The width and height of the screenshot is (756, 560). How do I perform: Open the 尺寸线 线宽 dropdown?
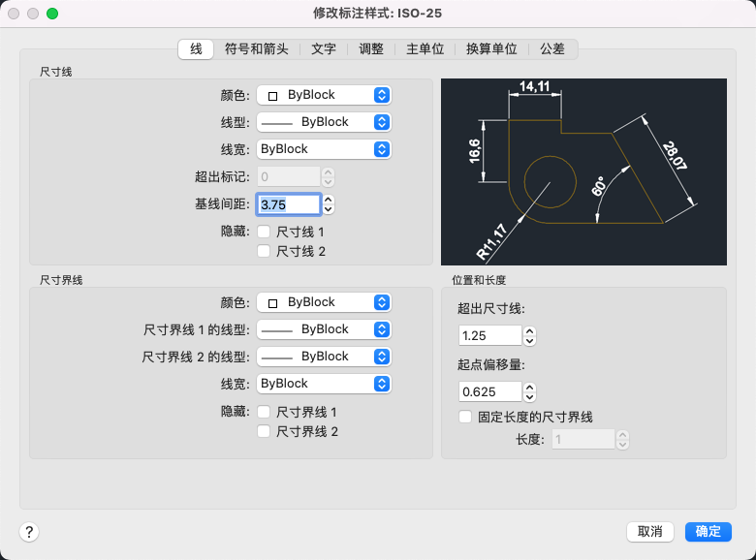[324, 149]
